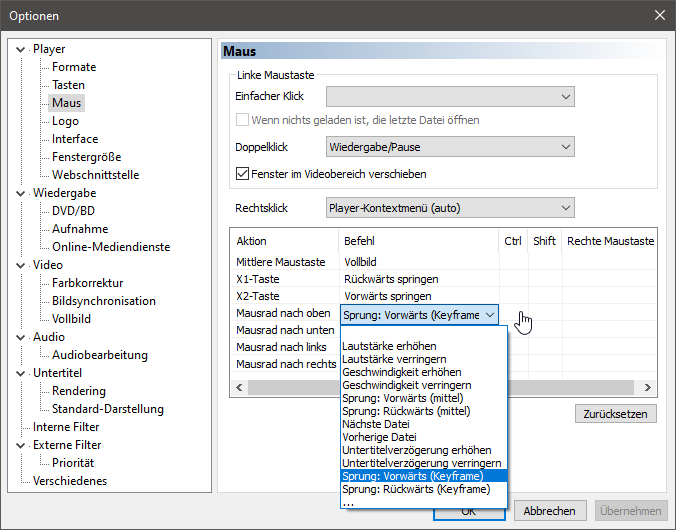Confirm with the OK button
This screenshot has height=530, width=676.
click(x=469, y=512)
